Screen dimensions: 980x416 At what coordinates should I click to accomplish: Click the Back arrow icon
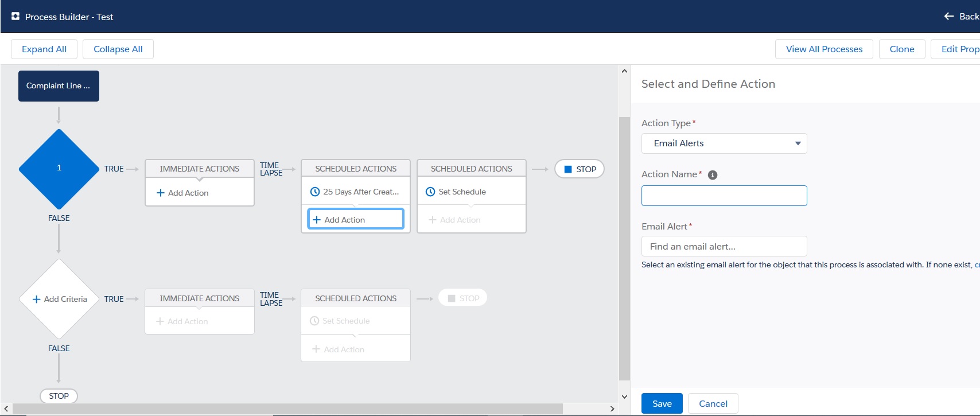[x=949, y=17]
